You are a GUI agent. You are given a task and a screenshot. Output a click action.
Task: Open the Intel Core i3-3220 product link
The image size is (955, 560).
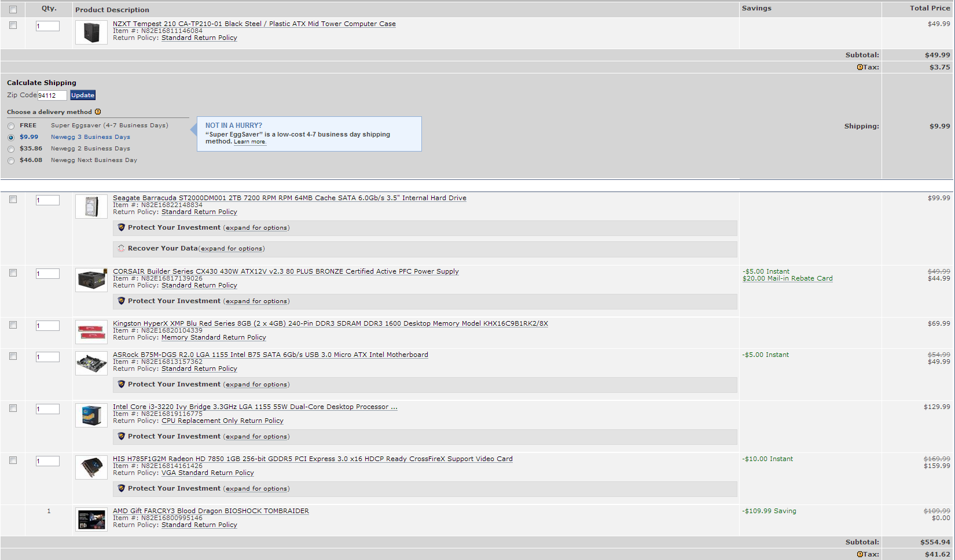pyautogui.click(x=255, y=407)
